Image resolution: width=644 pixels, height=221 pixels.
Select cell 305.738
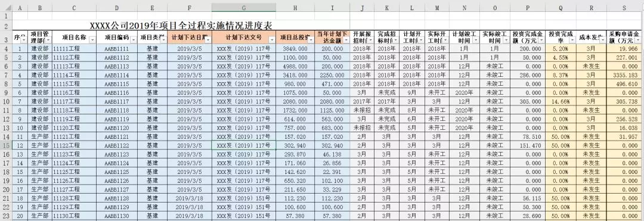tap(624, 102)
